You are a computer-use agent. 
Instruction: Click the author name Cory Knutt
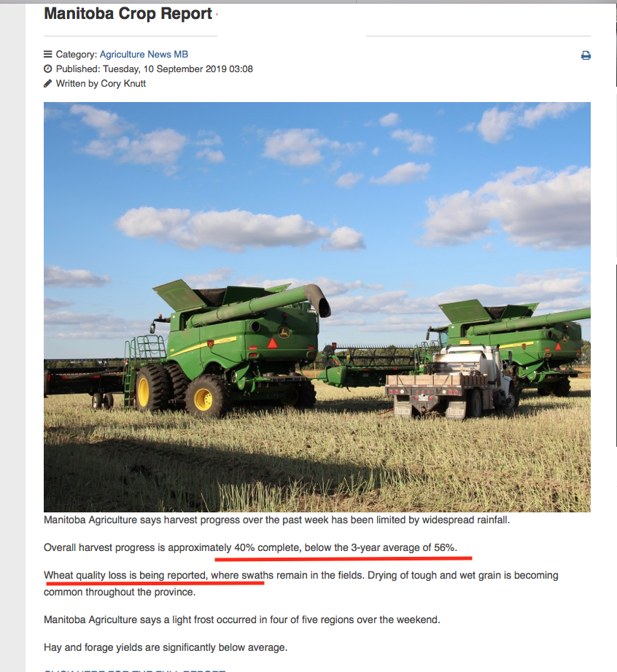(123, 84)
